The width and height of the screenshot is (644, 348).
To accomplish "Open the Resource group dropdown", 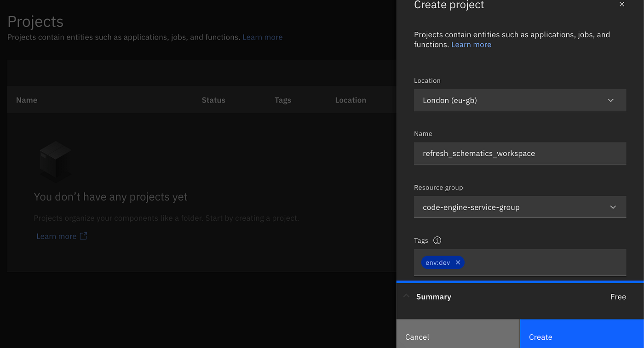I will 520,207.
